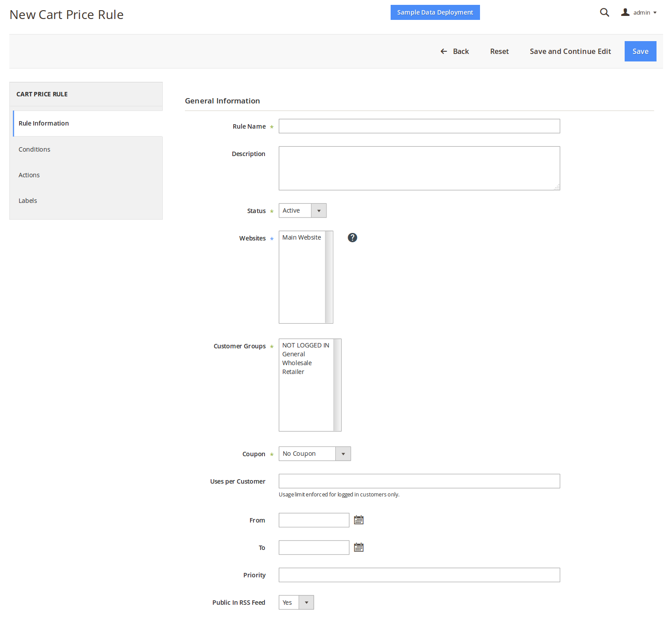The image size is (672, 641).
Task: Open the To date calendar icon
Action: pyautogui.click(x=359, y=547)
